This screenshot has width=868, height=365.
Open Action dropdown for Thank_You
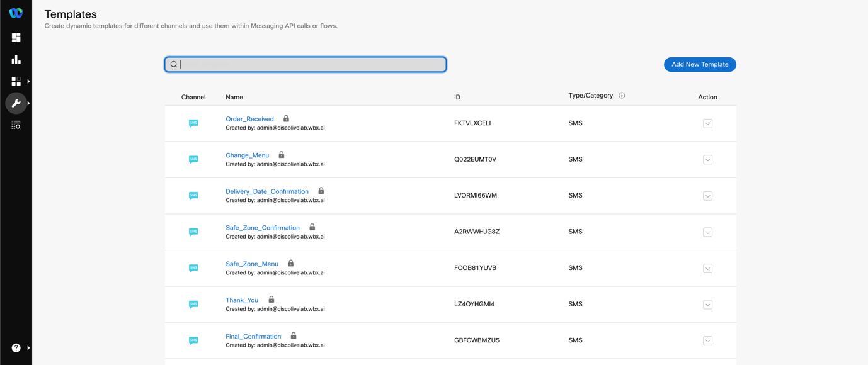[x=707, y=305]
